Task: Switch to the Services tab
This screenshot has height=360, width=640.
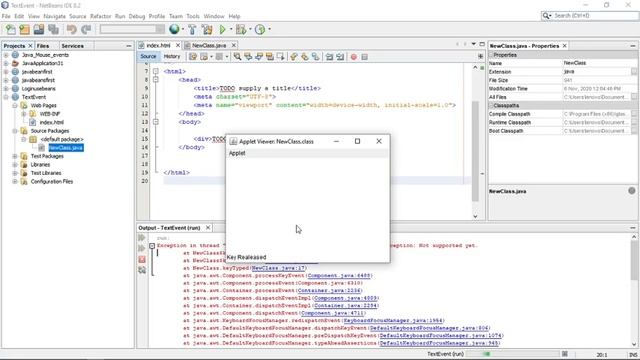Action: 73,46
